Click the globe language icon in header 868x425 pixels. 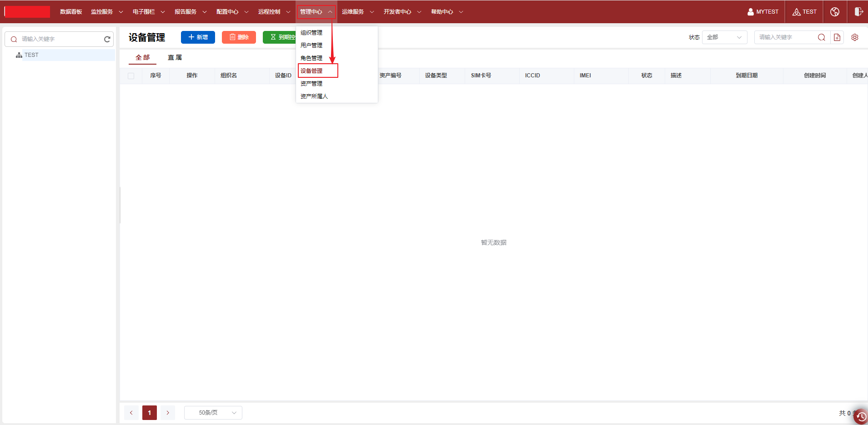835,12
